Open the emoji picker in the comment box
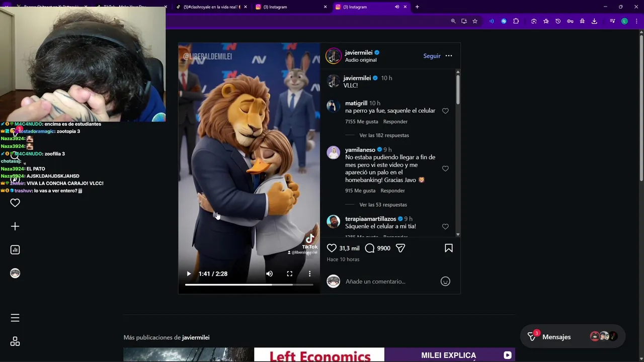This screenshot has width=644, height=362. click(x=445, y=281)
